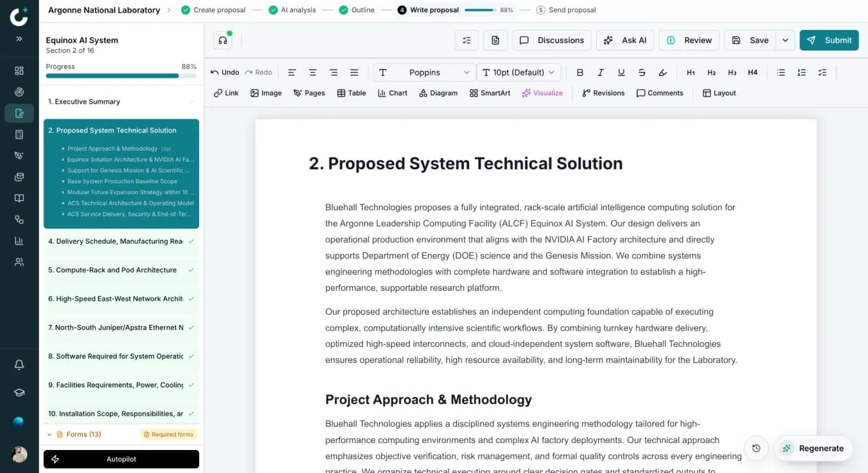
Task: Insert a numbered list
Action: (x=802, y=73)
